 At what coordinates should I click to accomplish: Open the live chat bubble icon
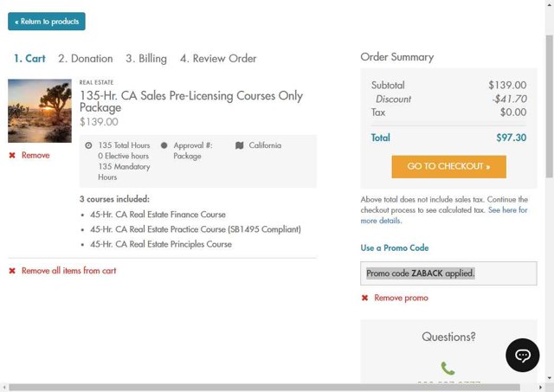(522, 356)
